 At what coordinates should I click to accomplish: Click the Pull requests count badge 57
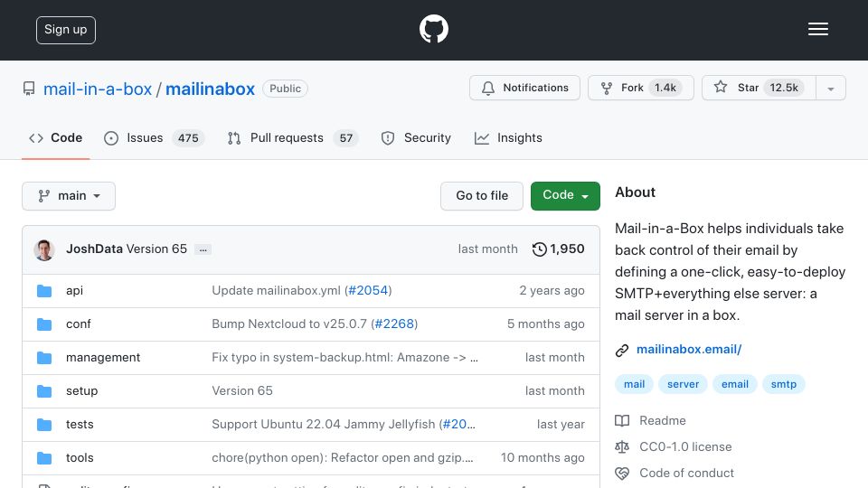click(346, 137)
